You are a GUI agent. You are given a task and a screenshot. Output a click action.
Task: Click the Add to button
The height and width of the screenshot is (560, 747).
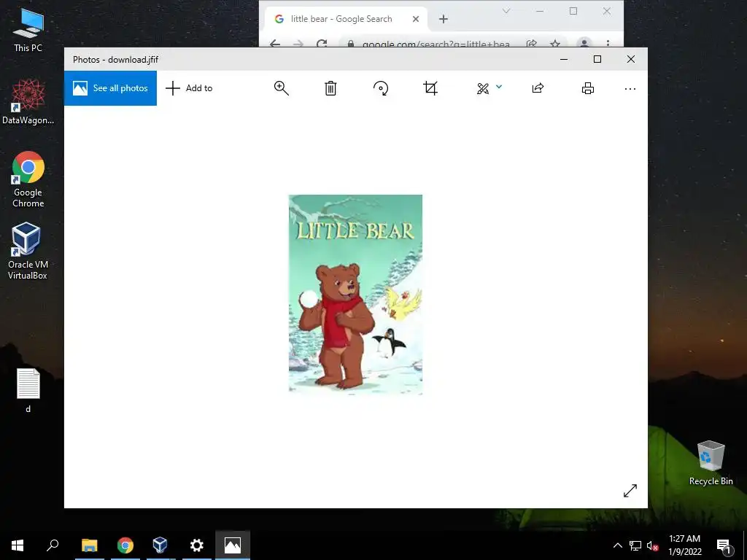[x=189, y=88]
